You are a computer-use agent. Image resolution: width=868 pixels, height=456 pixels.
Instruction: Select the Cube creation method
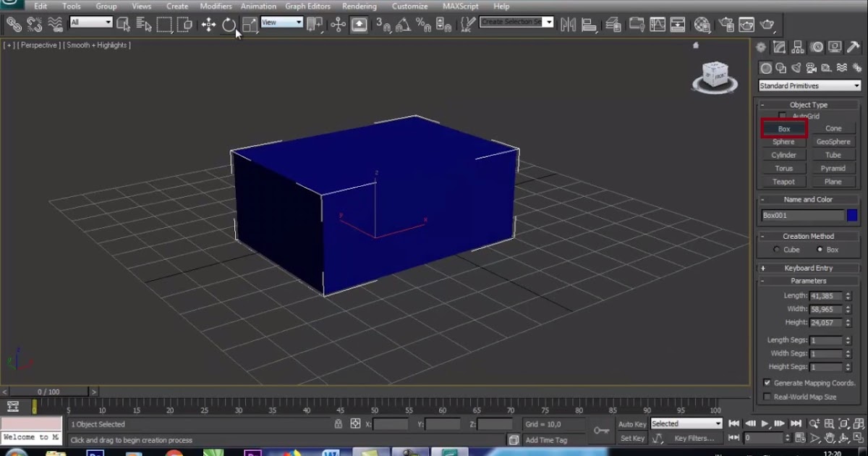[777, 250]
